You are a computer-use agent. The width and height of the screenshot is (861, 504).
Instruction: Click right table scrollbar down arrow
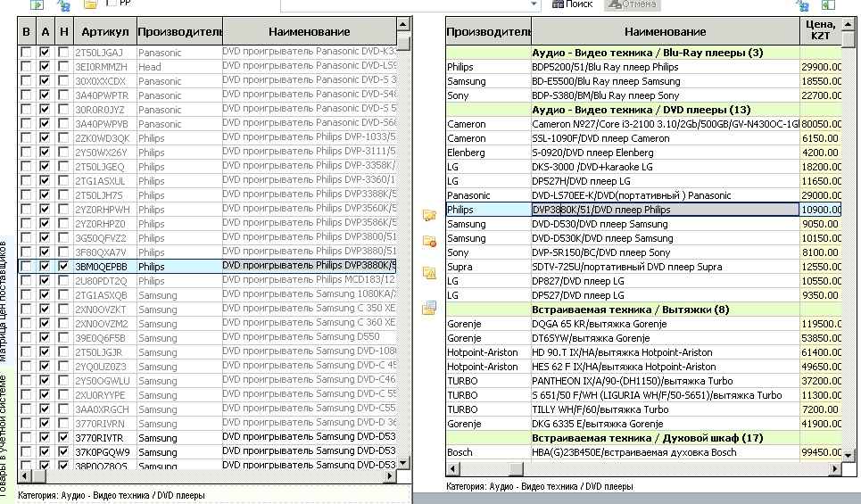[849, 455]
